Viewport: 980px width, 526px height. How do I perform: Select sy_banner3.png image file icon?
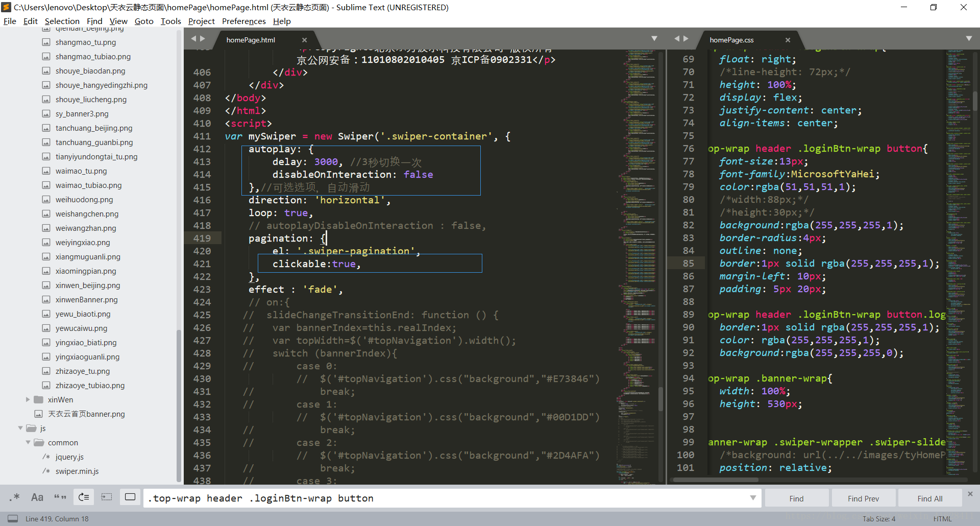[46, 114]
